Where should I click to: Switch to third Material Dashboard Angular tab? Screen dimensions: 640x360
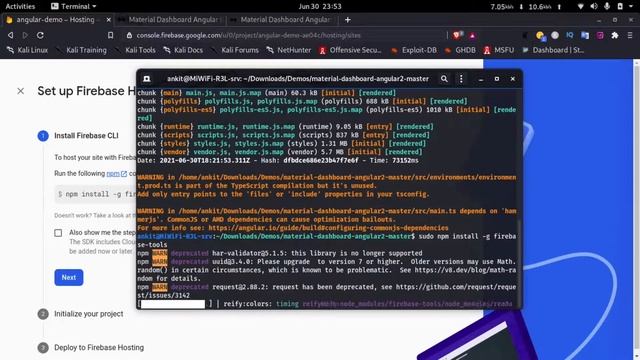282,20
